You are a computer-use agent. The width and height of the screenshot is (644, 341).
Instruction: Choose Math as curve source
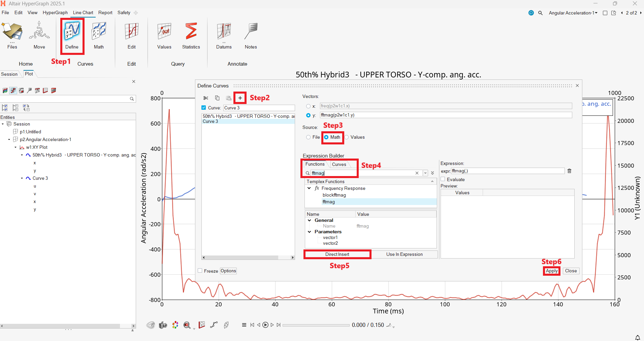pos(326,137)
